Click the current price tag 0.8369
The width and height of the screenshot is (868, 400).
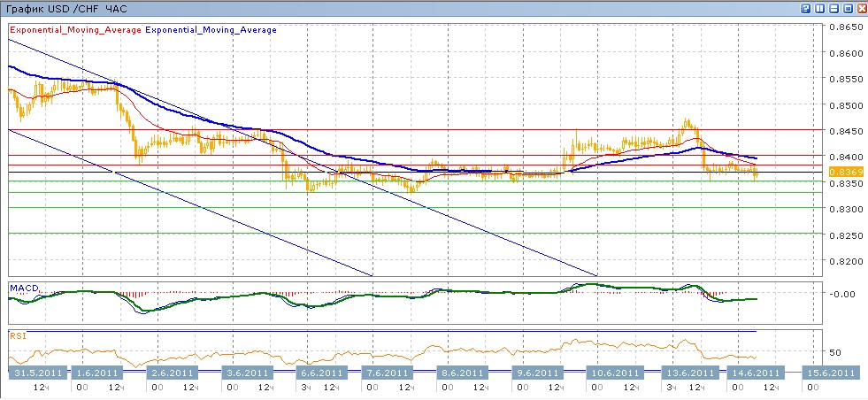coord(840,172)
